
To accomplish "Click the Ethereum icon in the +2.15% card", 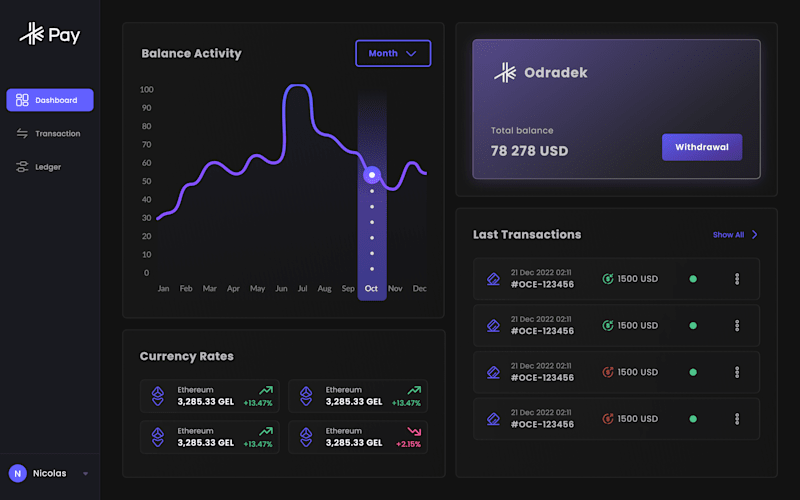I will [x=306, y=437].
